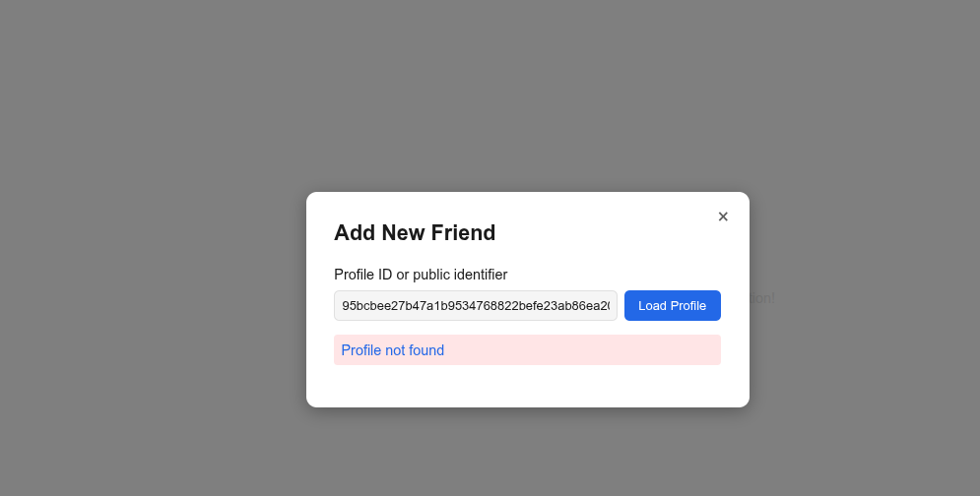Click the words public identifier in the field label
The width and height of the screenshot is (980, 496).
(x=460, y=275)
